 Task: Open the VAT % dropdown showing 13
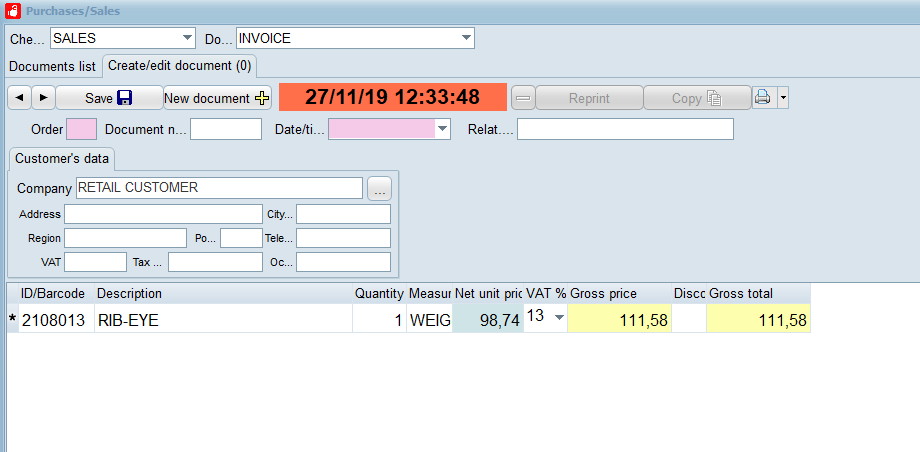tap(559, 318)
